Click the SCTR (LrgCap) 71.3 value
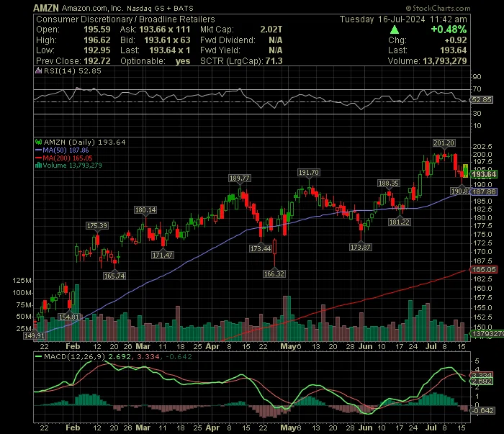 (274, 61)
